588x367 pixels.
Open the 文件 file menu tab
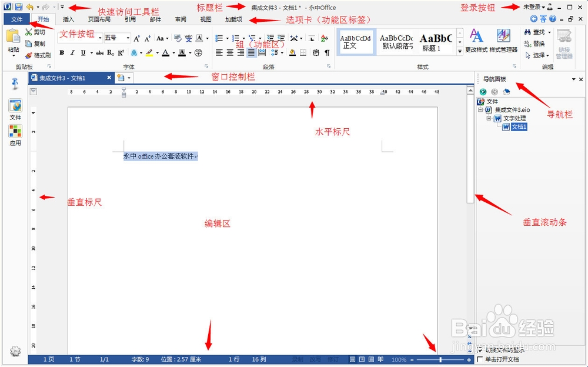[16, 19]
